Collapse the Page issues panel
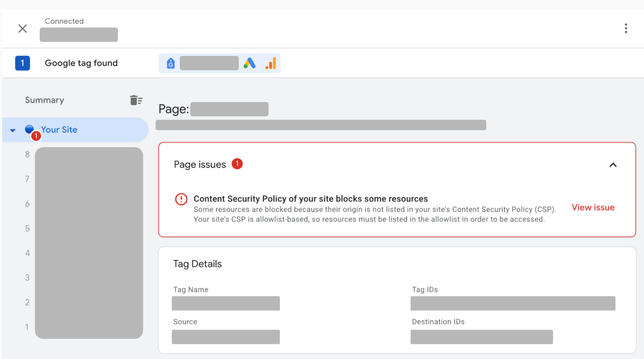Screen dimensions: 644x359 (x=613, y=165)
